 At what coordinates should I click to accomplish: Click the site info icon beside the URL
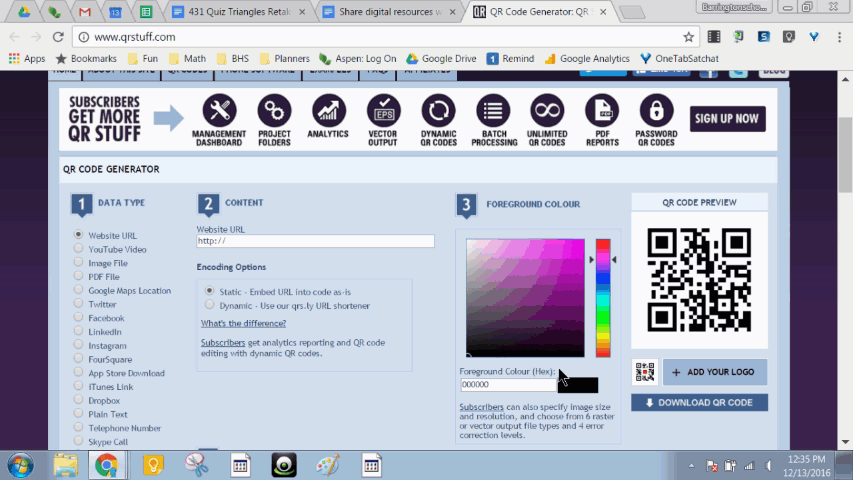84,37
